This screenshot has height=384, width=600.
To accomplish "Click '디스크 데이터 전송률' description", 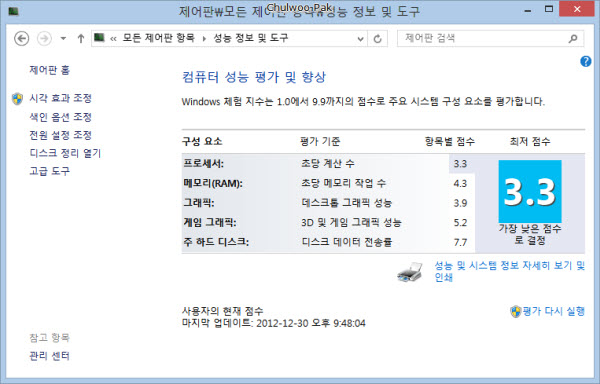I will point(347,242).
